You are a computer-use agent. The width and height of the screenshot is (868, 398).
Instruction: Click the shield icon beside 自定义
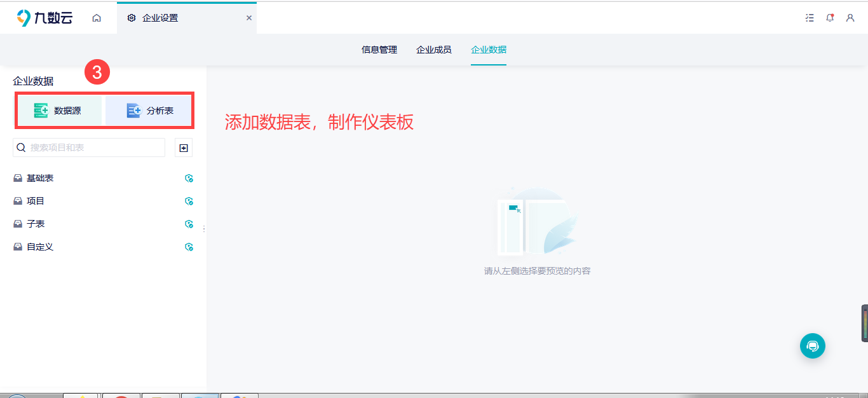(x=189, y=247)
